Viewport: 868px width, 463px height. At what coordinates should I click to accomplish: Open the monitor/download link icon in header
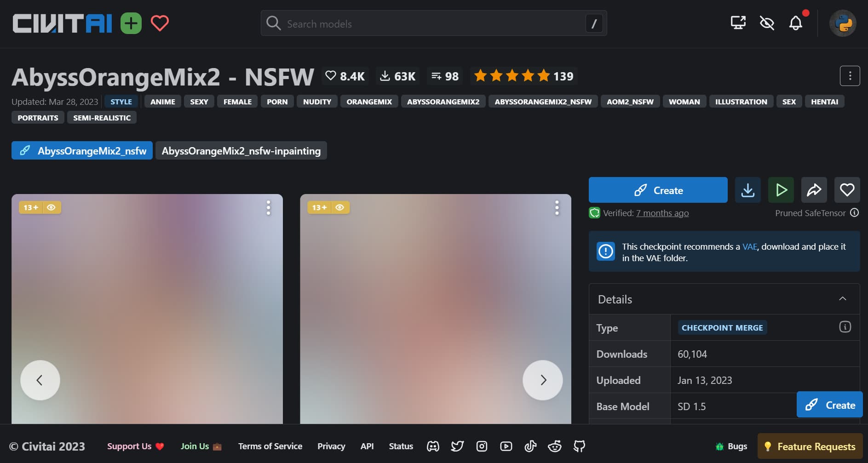[738, 23]
